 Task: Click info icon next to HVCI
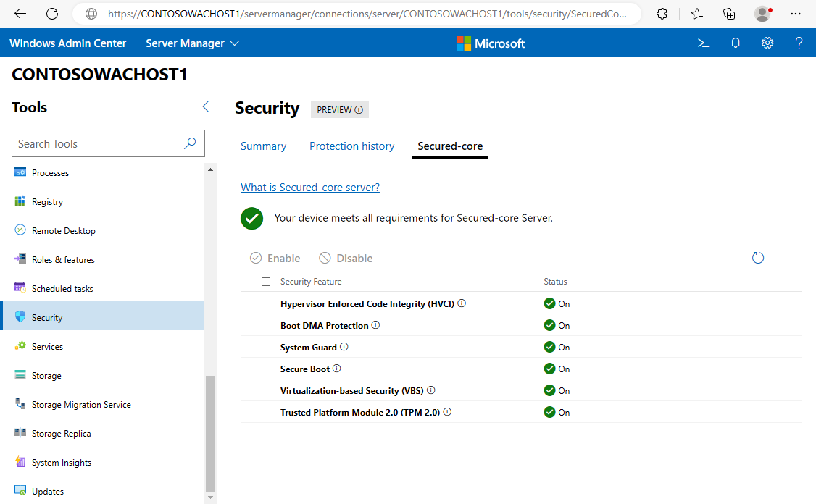(x=462, y=303)
